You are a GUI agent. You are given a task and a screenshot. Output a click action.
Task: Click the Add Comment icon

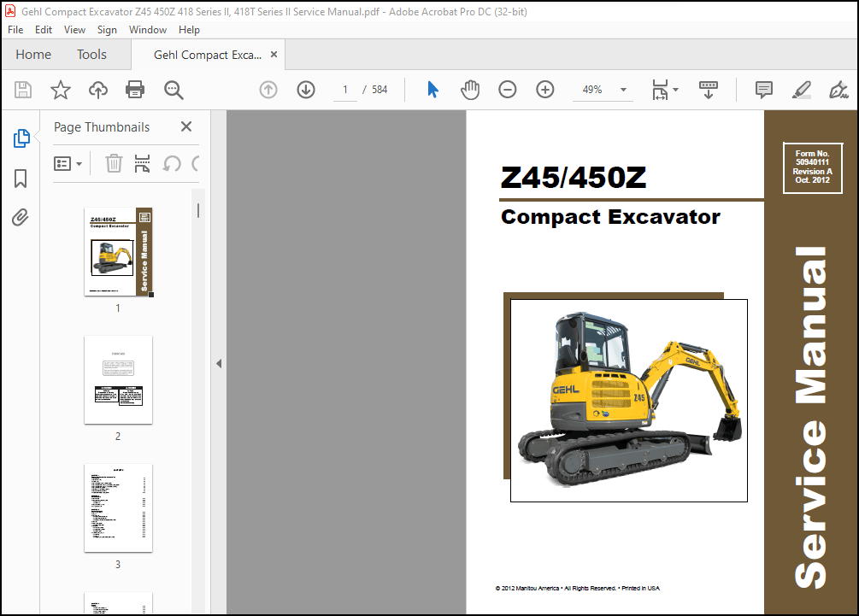pyautogui.click(x=762, y=89)
